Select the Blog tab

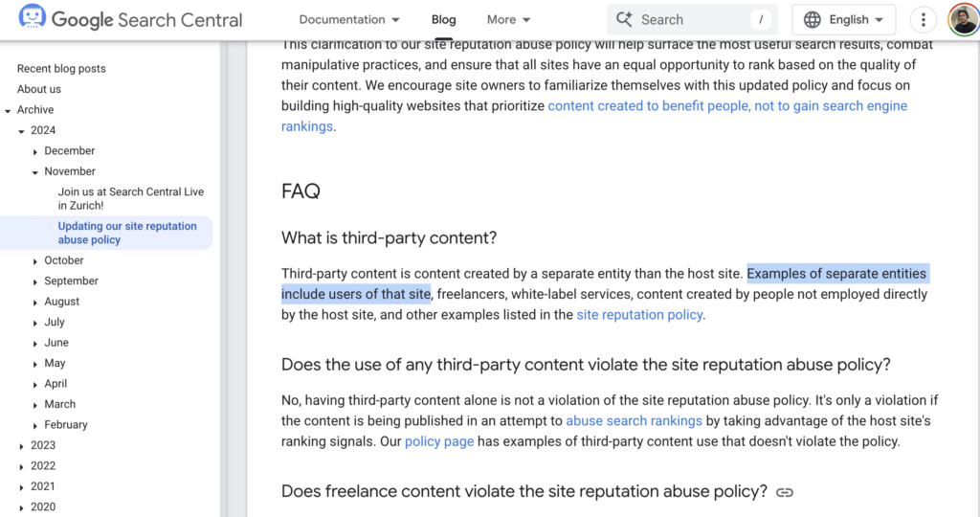coord(444,19)
